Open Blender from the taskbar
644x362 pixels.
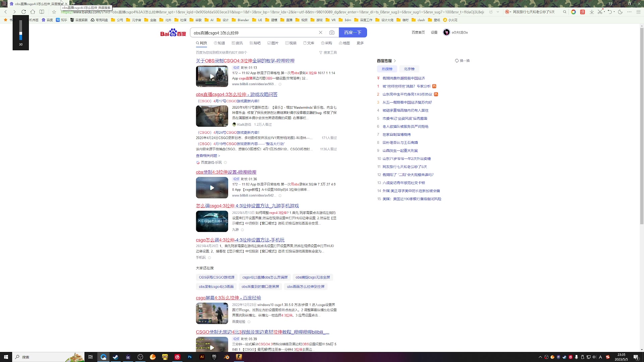227,357
